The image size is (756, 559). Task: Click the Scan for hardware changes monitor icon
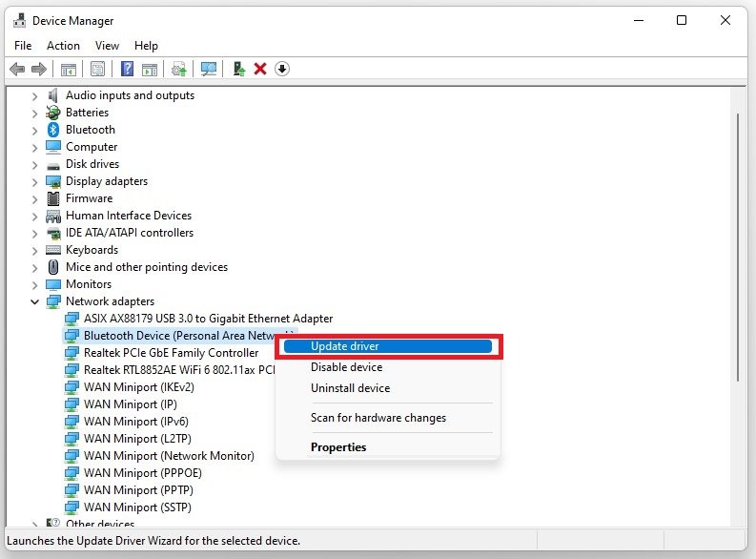[x=208, y=69]
